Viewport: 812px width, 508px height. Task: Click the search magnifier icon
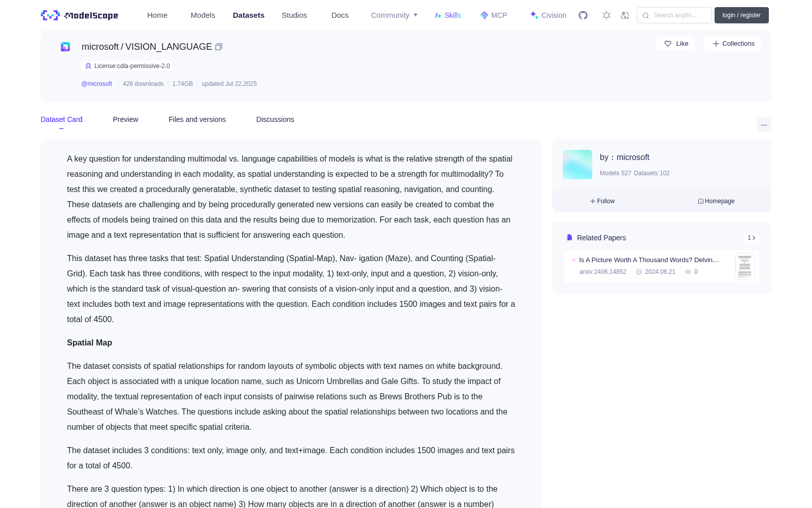[646, 15]
